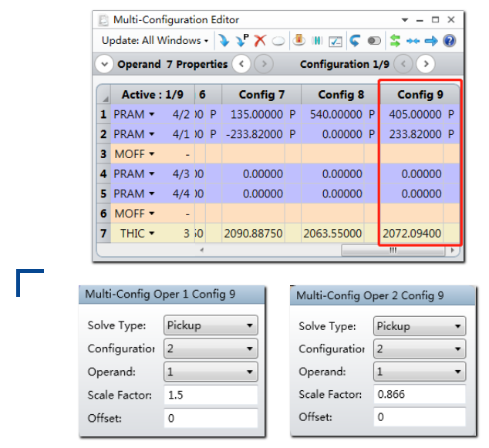
Task: Go to next configuration with right chevron
Action: (425, 64)
